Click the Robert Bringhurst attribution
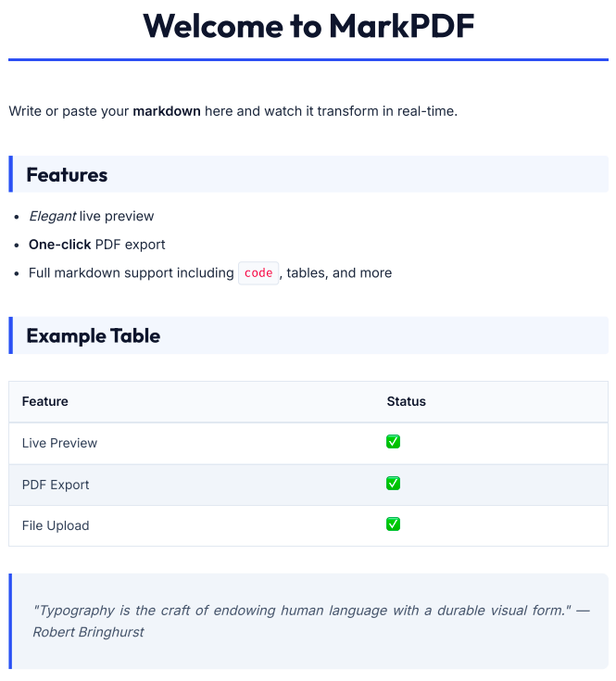Screen dimensions: 616x681 pyautogui.click(x=89, y=632)
